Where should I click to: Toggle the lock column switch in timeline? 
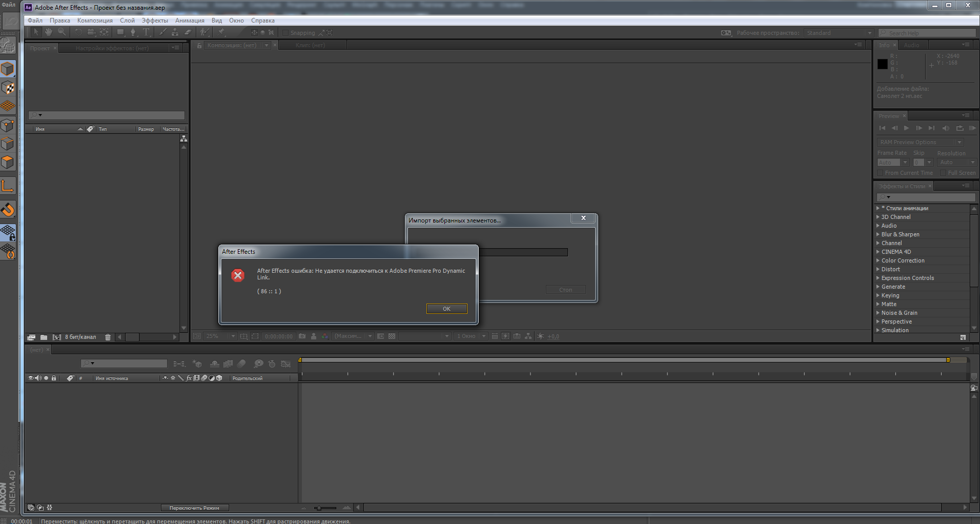tap(54, 378)
